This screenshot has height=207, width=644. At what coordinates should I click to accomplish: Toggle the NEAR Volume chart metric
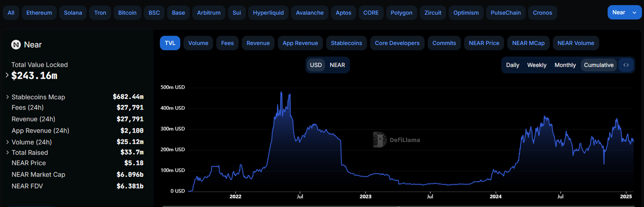tap(576, 43)
